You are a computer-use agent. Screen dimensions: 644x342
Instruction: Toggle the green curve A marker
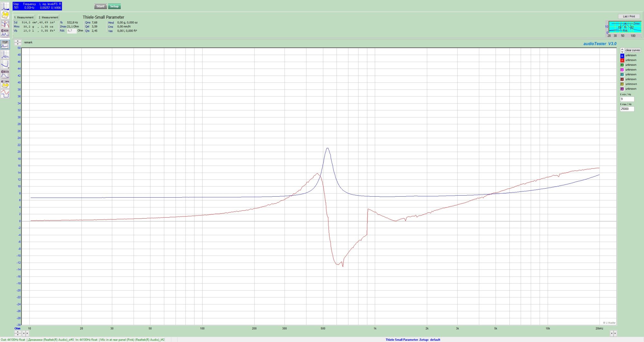622,65
